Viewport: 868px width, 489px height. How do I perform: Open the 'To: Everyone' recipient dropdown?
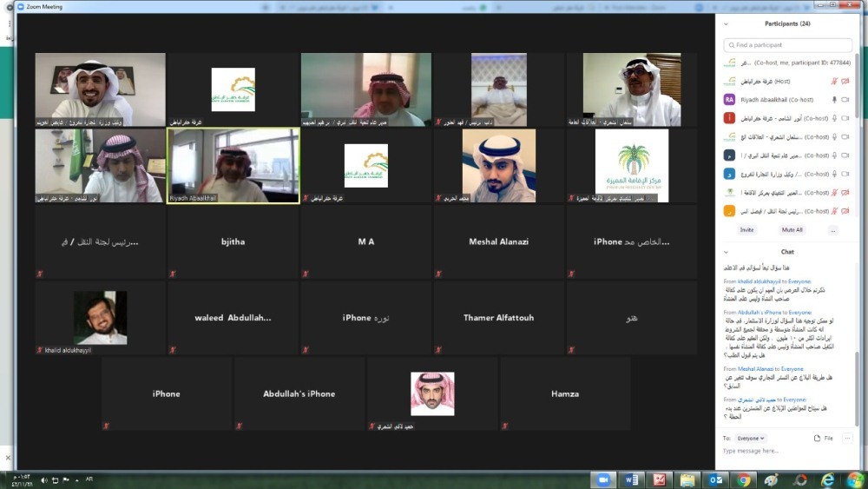[x=751, y=439]
